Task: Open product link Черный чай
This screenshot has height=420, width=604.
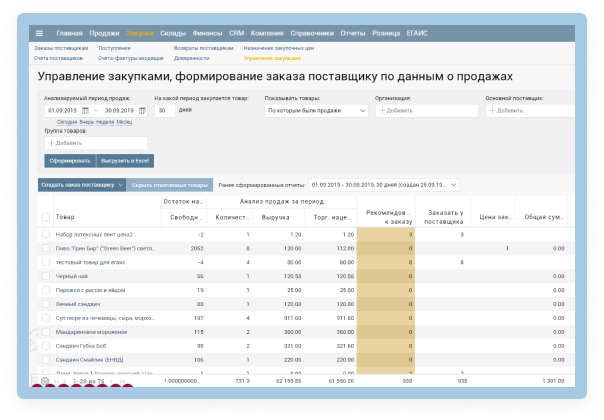Action: coord(72,276)
